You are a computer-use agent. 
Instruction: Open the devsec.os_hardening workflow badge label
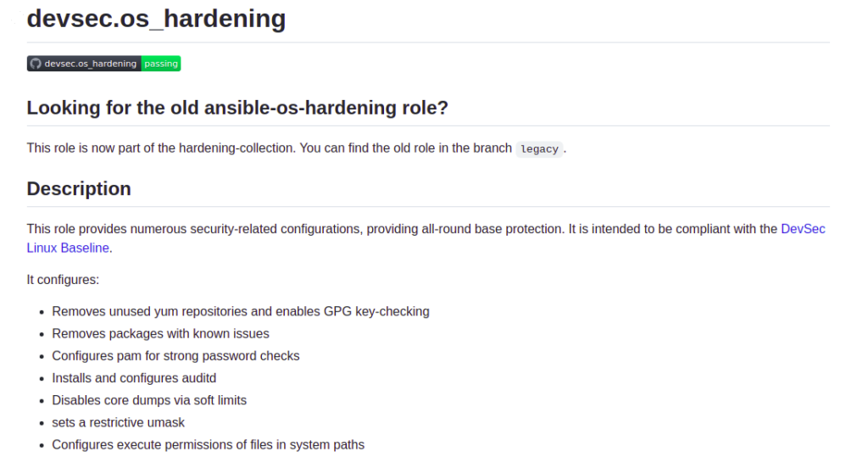tap(90, 64)
